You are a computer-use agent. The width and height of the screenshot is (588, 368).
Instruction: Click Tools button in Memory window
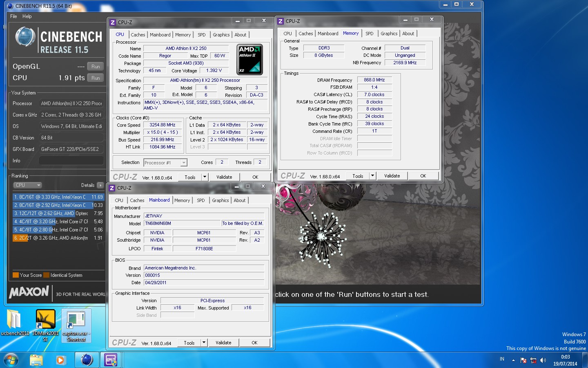click(x=358, y=176)
